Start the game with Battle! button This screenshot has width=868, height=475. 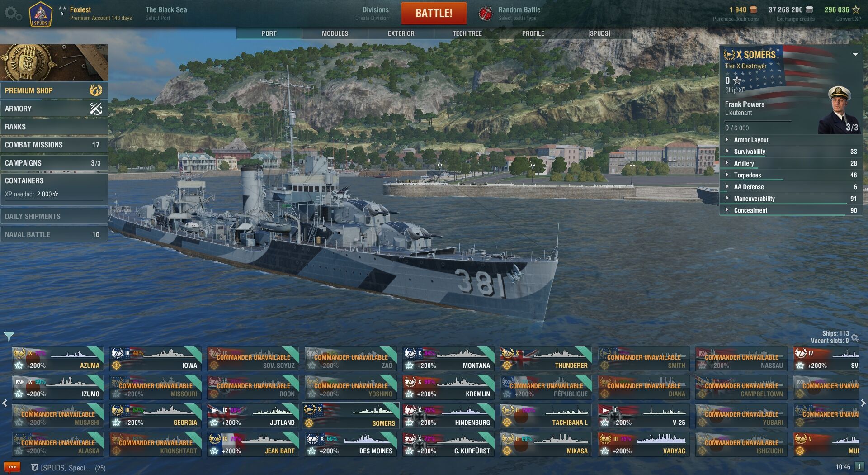[434, 13]
